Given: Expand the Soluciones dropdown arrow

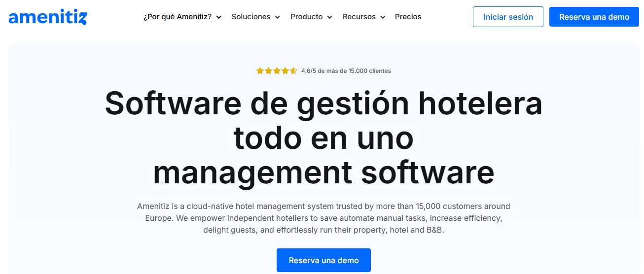Looking at the screenshot, I should tap(278, 17).
